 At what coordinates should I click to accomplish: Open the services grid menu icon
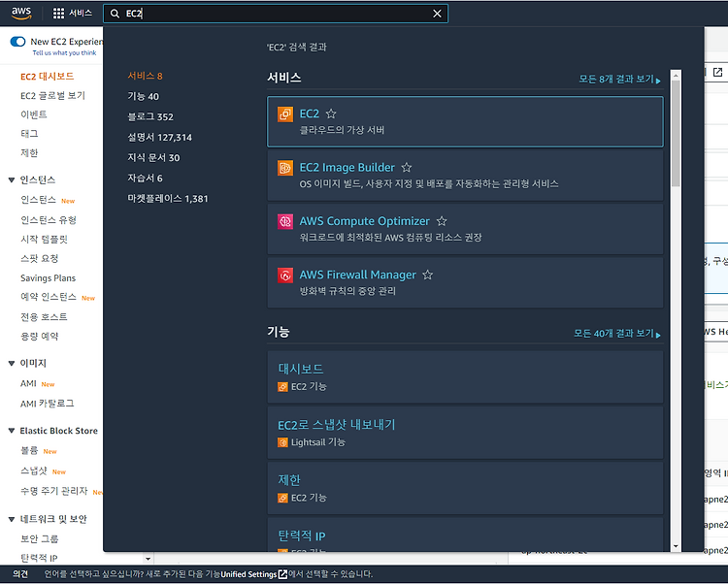tap(58, 14)
